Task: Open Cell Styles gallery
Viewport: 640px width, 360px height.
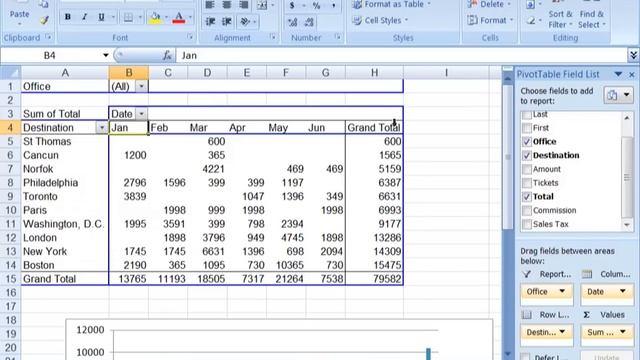Action: tap(380, 20)
